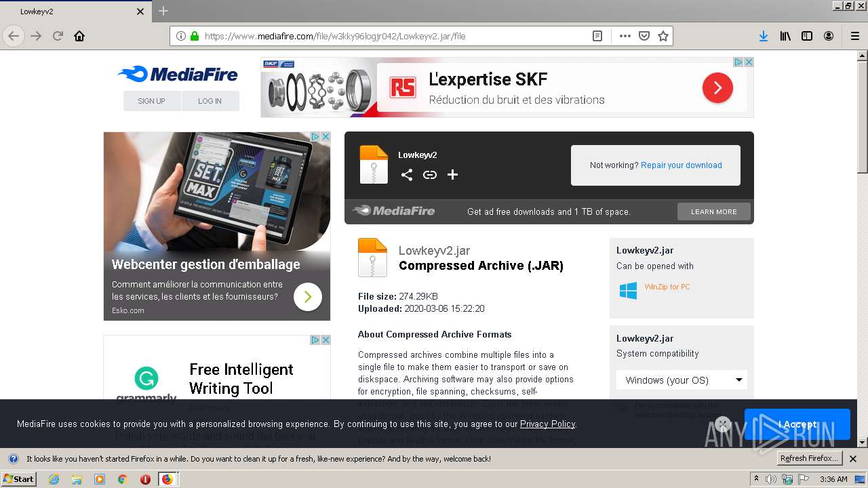The width and height of the screenshot is (868, 488).
Task: Click the Webcenter gestion d'emballage ad title
Action: point(206,264)
